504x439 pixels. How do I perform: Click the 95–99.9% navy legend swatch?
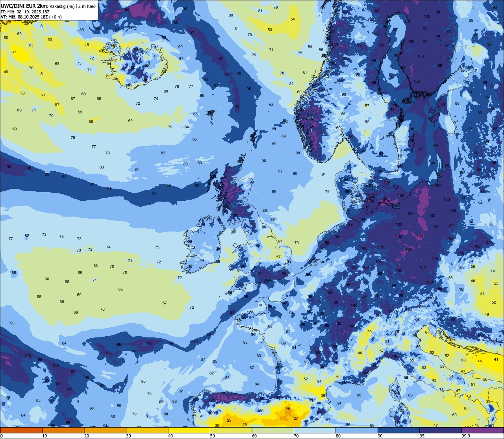(x=441, y=430)
